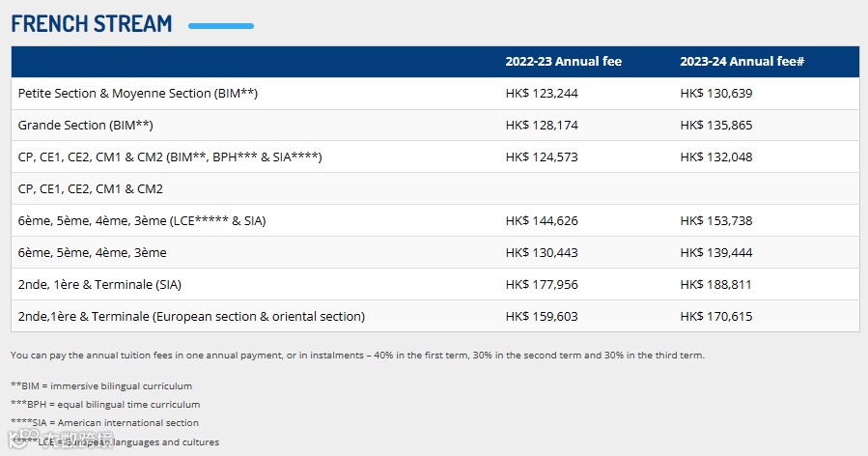The width and height of the screenshot is (868, 456).
Task: Click the Grande Section (BIM**) row label
Action: 85,126
